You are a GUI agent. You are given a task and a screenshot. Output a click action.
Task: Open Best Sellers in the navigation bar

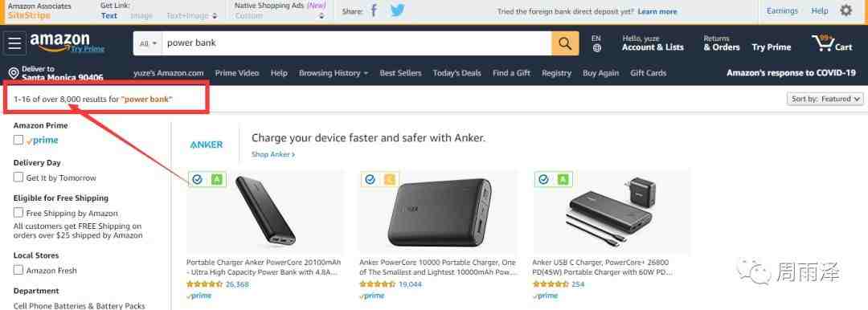(400, 73)
